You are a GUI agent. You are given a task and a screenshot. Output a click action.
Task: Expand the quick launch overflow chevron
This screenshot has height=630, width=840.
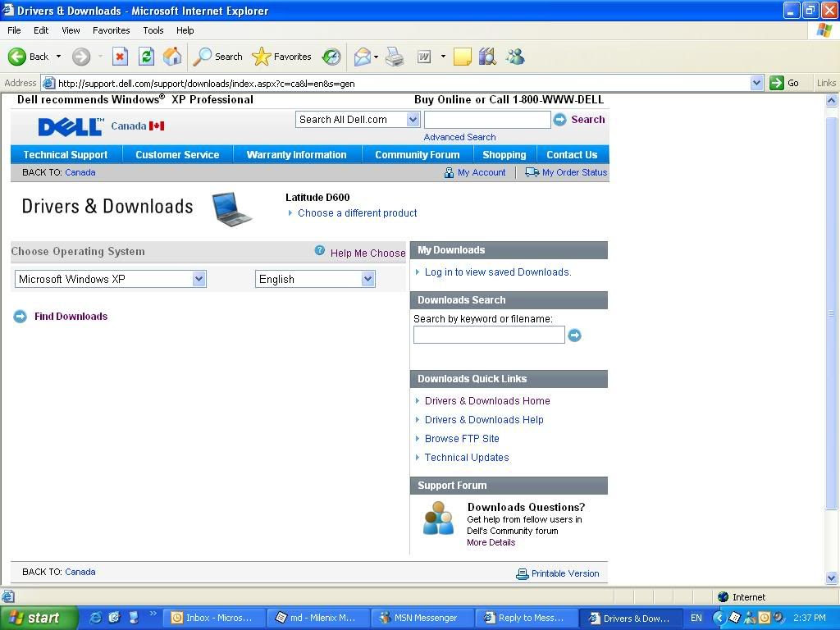click(153, 614)
